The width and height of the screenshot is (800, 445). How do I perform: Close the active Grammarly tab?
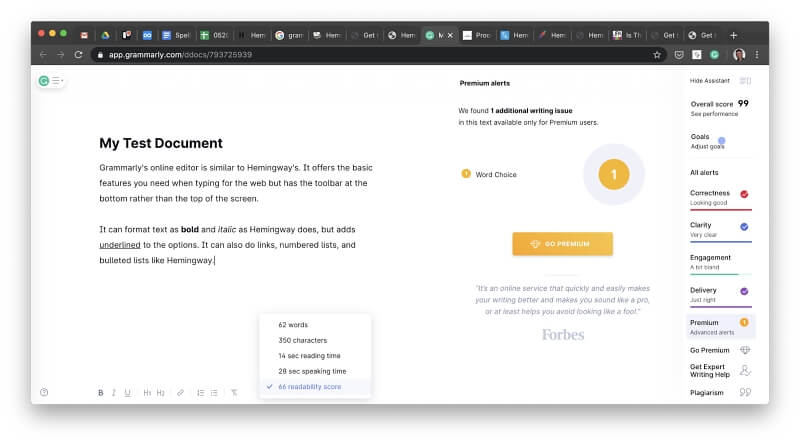450,35
